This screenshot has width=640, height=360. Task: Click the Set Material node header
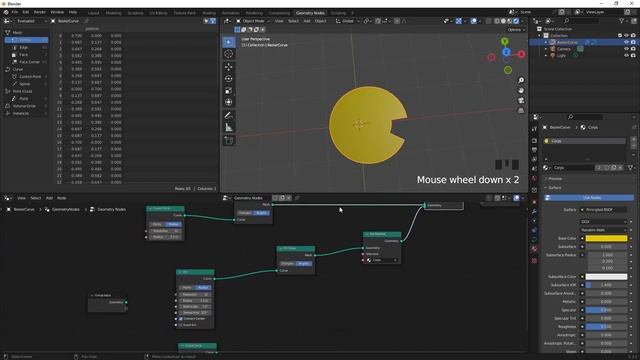coord(382,234)
